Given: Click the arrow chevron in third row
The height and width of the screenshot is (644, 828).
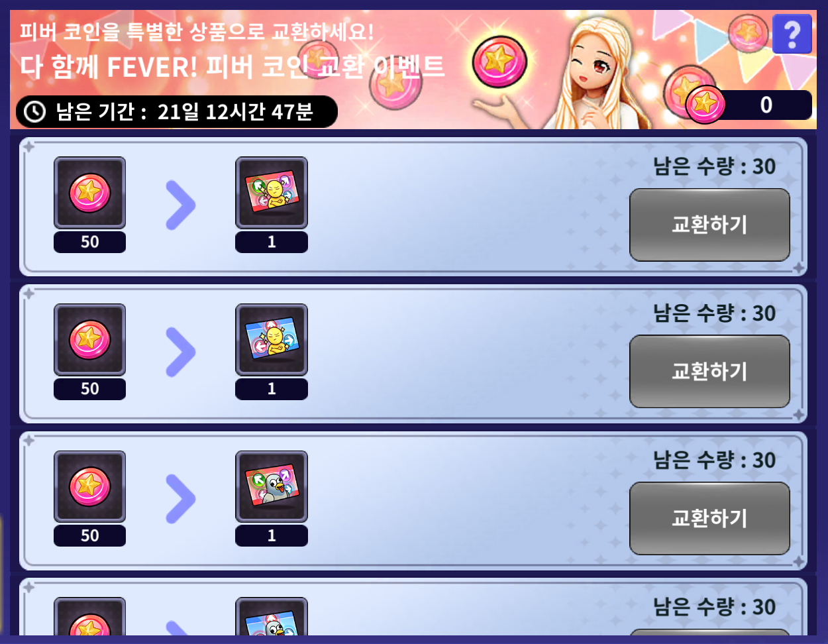Looking at the screenshot, I should coord(181,499).
